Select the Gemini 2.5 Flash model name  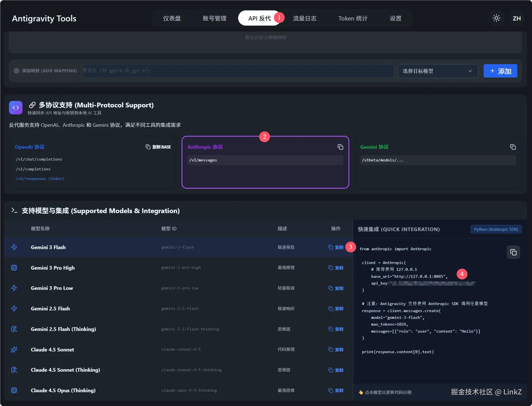[50, 308]
